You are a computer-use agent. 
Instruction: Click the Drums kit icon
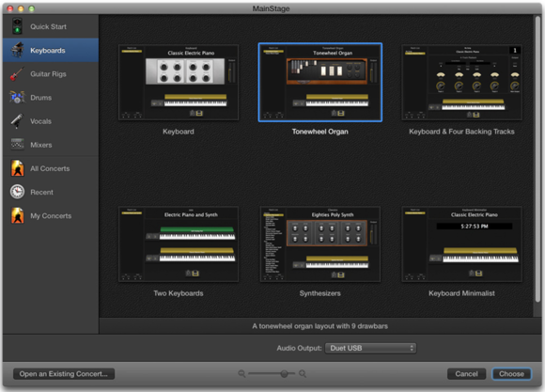[x=17, y=98]
